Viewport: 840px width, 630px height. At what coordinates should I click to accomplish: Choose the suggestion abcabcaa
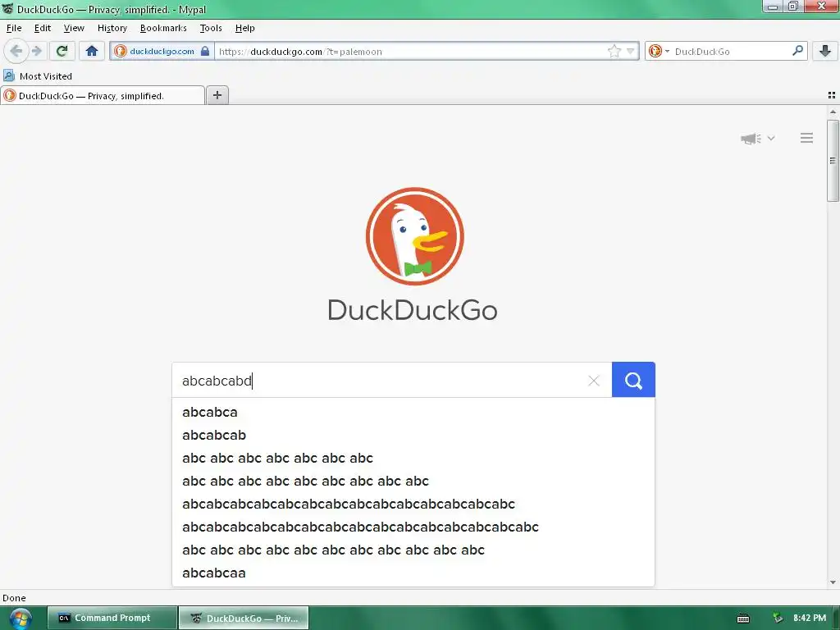click(x=413, y=573)
